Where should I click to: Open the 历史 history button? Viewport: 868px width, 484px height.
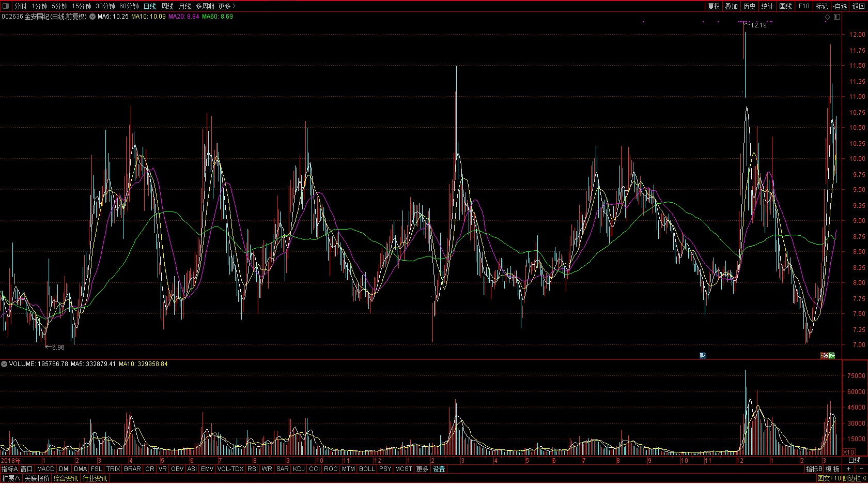pos(750,6)
